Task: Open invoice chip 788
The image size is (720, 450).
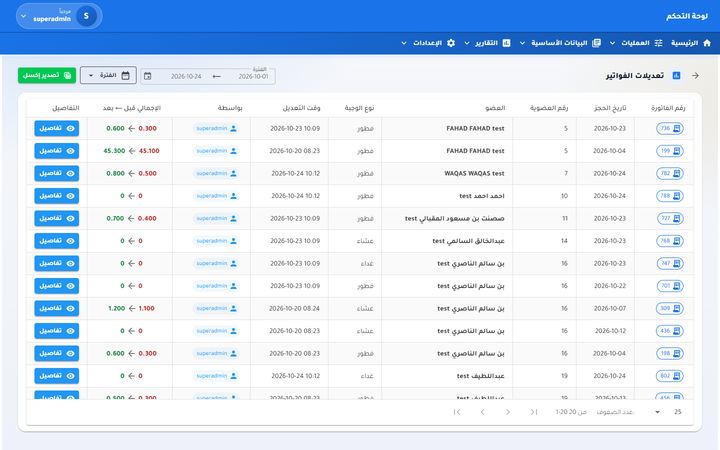Action: pyautogui.click(x=669, y=196)
